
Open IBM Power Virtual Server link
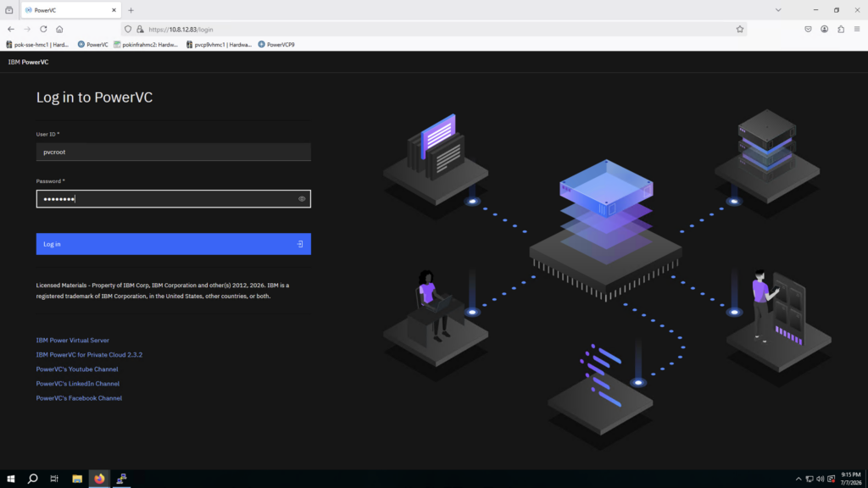[73, 341]
